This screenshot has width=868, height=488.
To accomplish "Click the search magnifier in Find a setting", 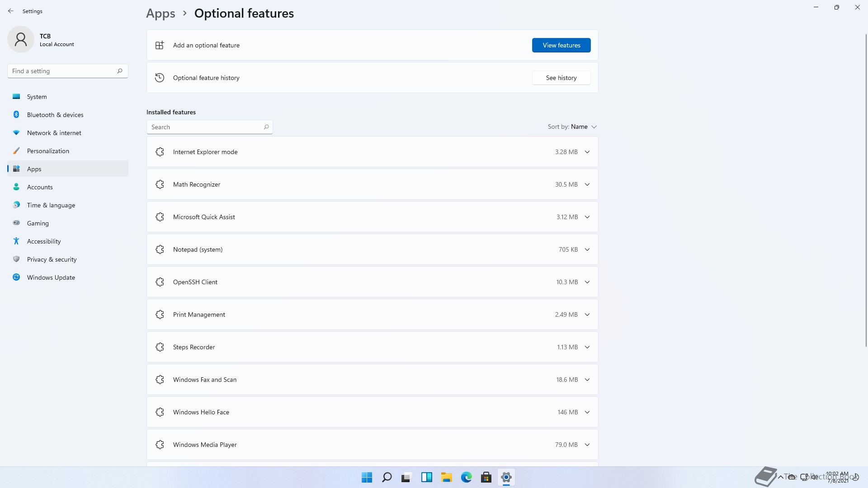I will tap(120, 71).
